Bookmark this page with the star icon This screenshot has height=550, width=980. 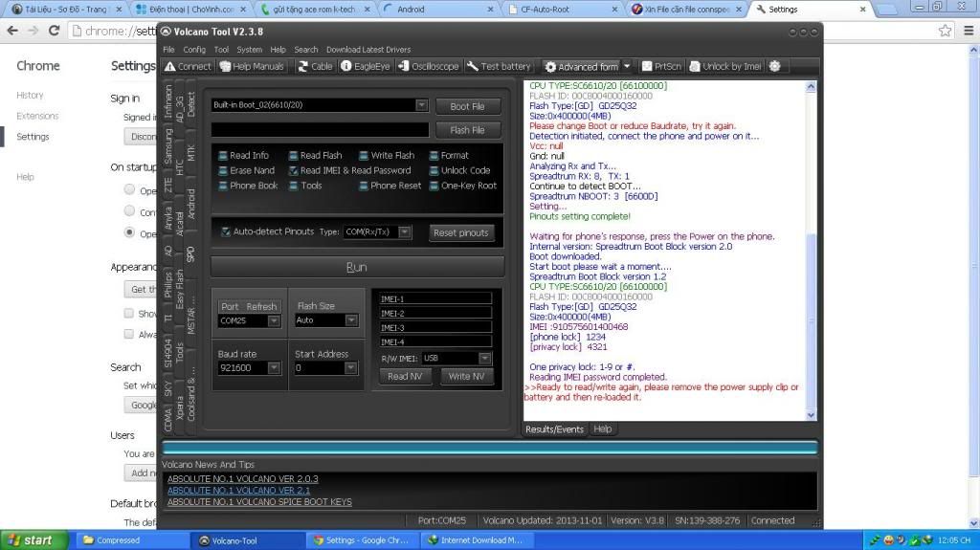(x=945, y=31)
